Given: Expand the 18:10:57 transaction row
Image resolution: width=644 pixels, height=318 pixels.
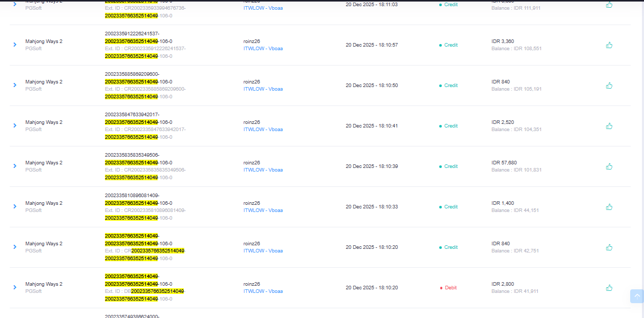Looking at the screenshot, I should pyautogui.click(x=15, y=45).
